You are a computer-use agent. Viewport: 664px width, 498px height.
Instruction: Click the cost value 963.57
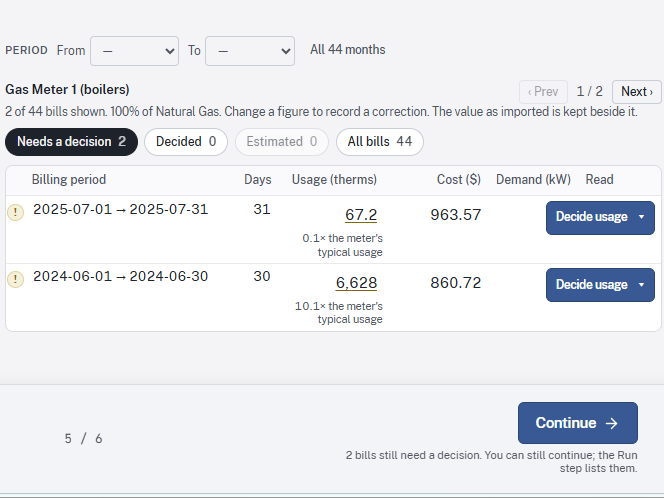[456, 215]
